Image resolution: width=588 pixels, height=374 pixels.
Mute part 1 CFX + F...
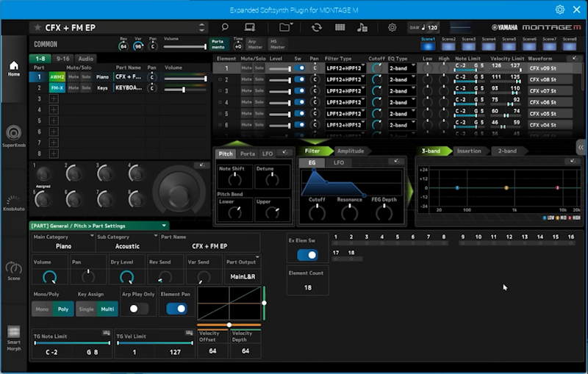[73, 77]
